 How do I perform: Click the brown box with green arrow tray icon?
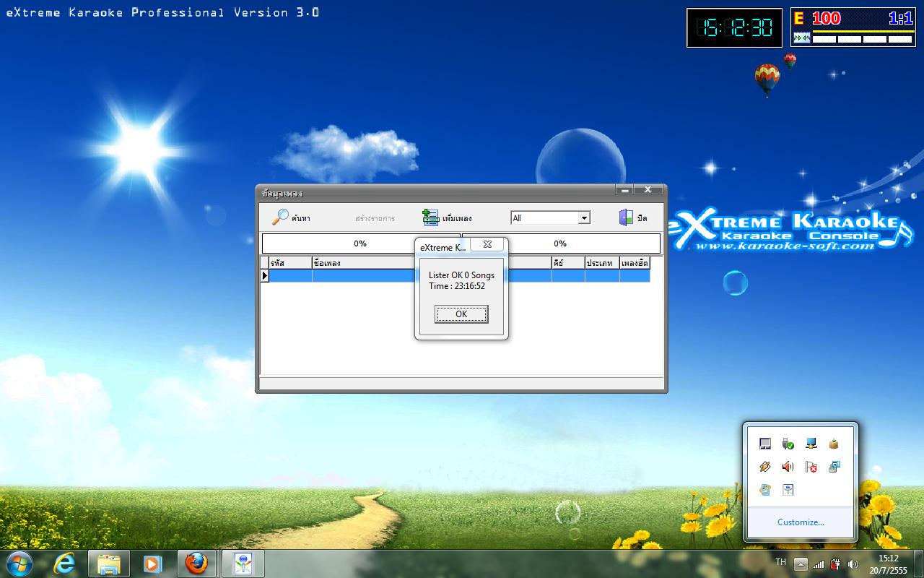pyautogui.click(x=834, y=444)
